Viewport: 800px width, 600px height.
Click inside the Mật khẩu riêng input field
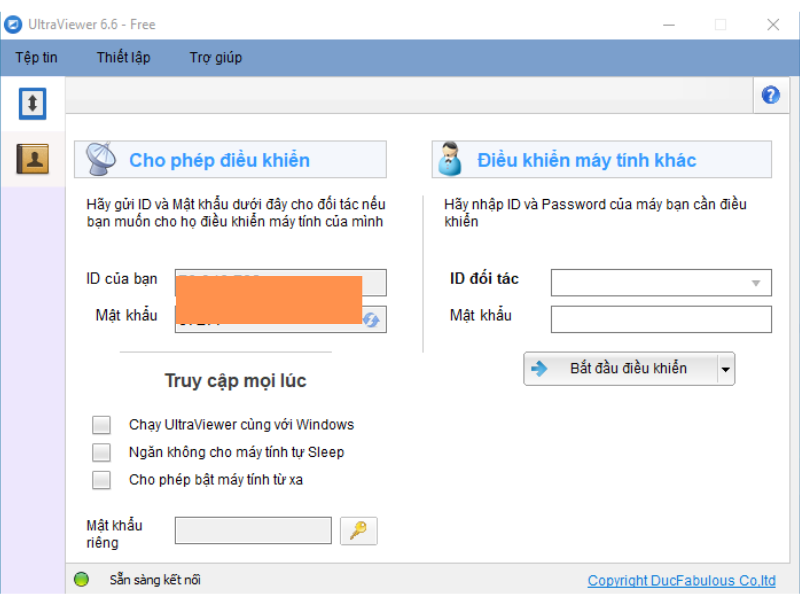253,530
